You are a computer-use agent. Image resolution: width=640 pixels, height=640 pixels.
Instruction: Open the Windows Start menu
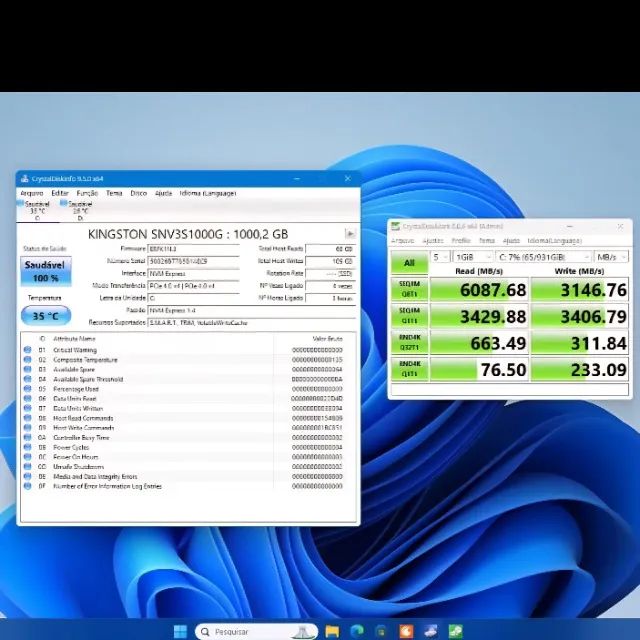pyautogui.click(x=180, y=631)
